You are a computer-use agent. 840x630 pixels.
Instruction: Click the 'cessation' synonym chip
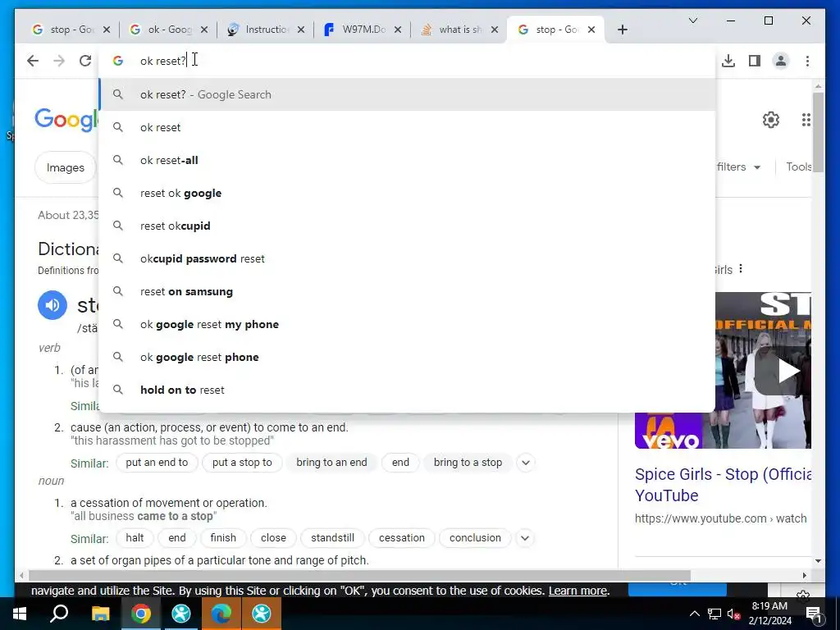(402, 538)
